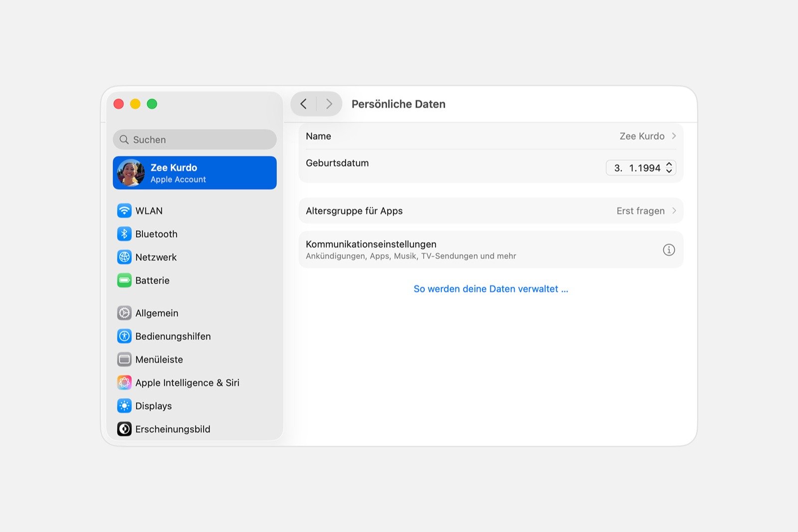Viewport: 798px width, 532px height.
Task: Adjust Geburtsdatum with the stepper arrows
Action: [669, 168]
